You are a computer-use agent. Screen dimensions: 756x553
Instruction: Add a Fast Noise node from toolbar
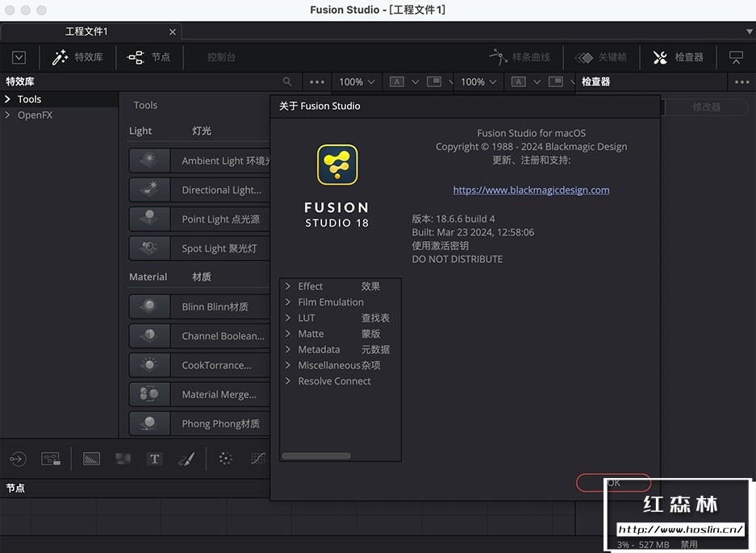(123, 459)
